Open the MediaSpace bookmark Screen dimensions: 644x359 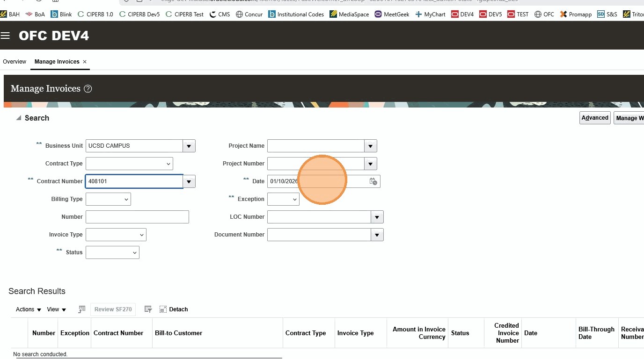(x=349, y=14)
